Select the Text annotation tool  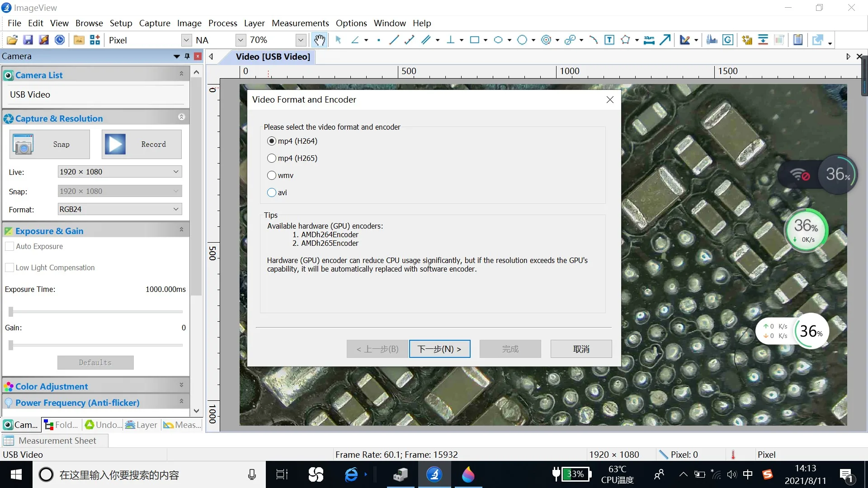(609, 40)
